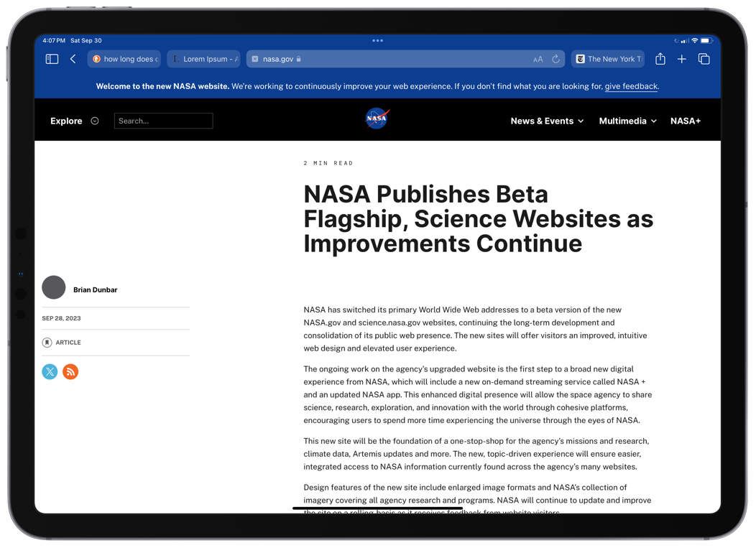This screenshot has height=548, width=756.
Task: Go back using the back arrow
Action: click(73, 59)
